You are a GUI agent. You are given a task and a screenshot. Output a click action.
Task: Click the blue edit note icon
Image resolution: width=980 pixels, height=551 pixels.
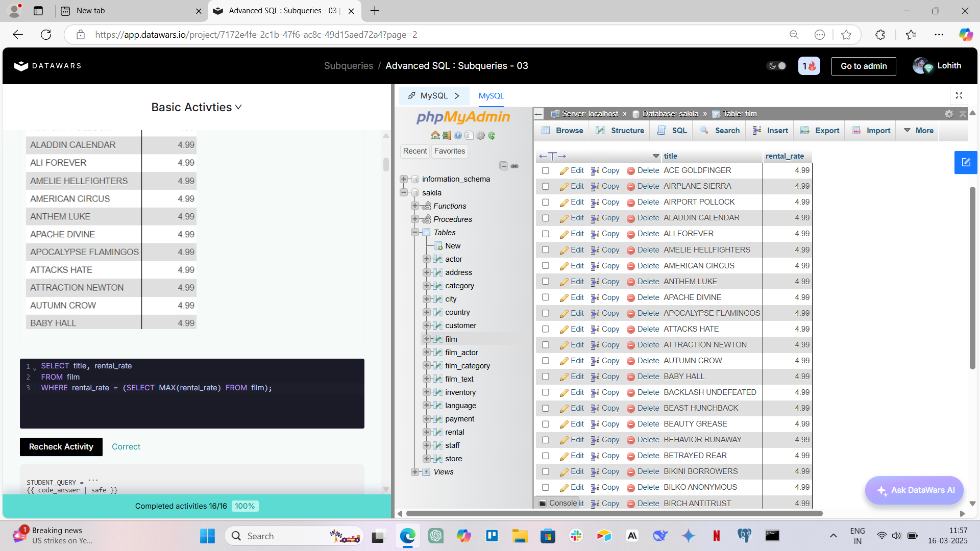(966, 162)
